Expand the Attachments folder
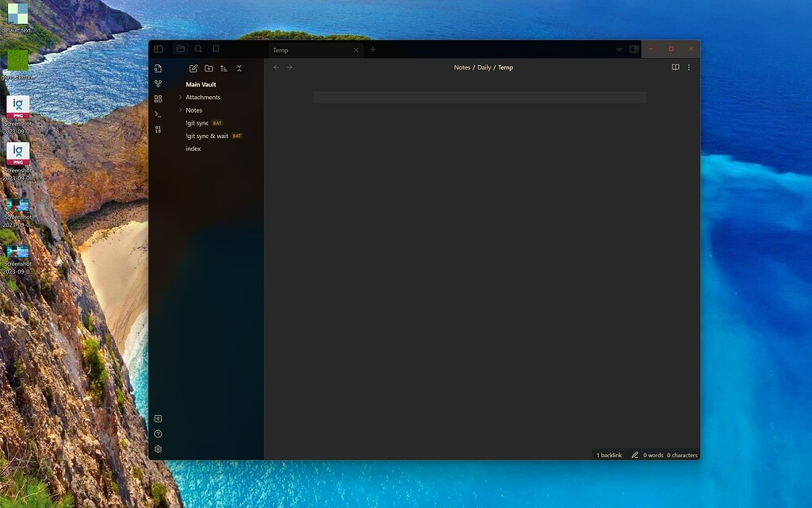This screenshot has width=812, height=508. click(x=180, y=97)
